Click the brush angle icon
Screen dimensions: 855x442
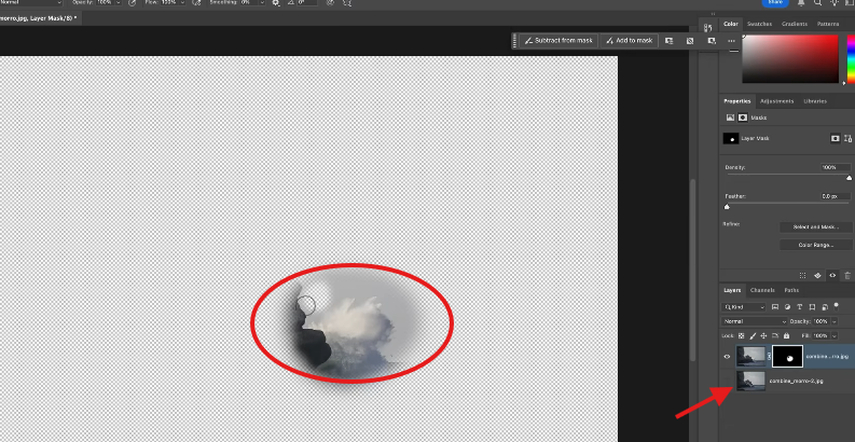tap(291, 3)
